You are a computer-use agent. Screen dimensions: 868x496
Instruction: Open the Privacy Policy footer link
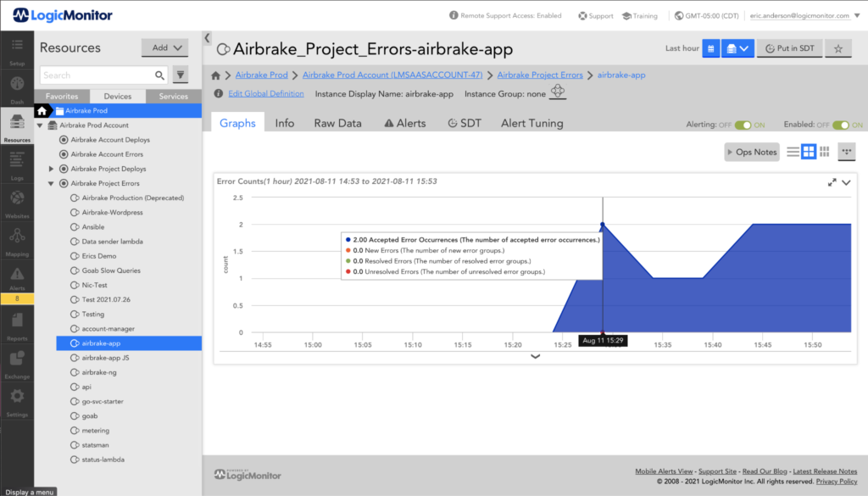tap(837, 481)
